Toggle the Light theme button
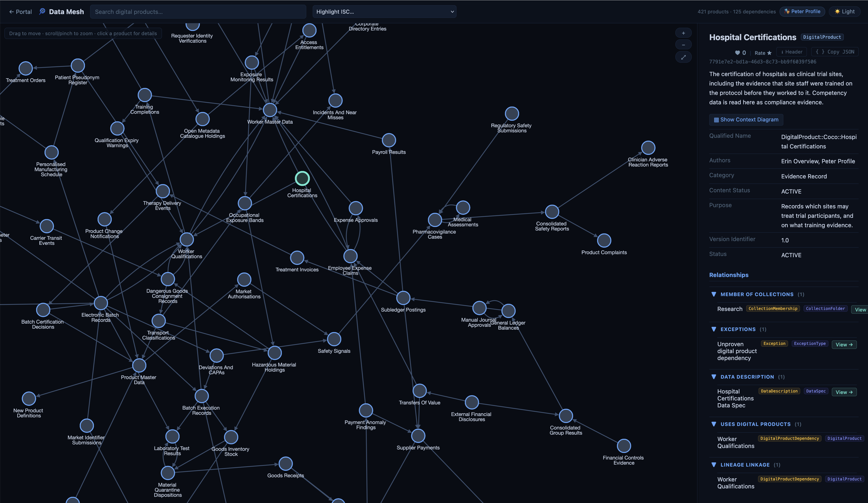The image size is (868, 503). tap(844, 11)
